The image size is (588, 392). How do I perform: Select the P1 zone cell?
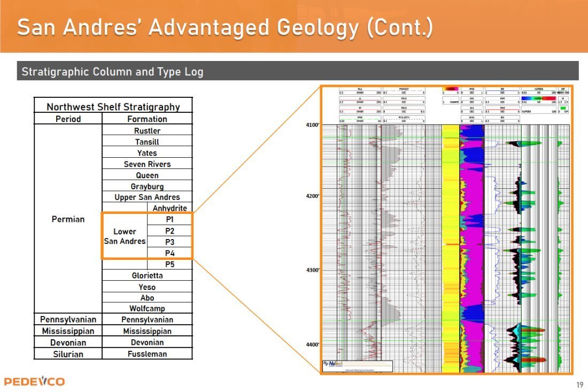click(x=169, y=220)
